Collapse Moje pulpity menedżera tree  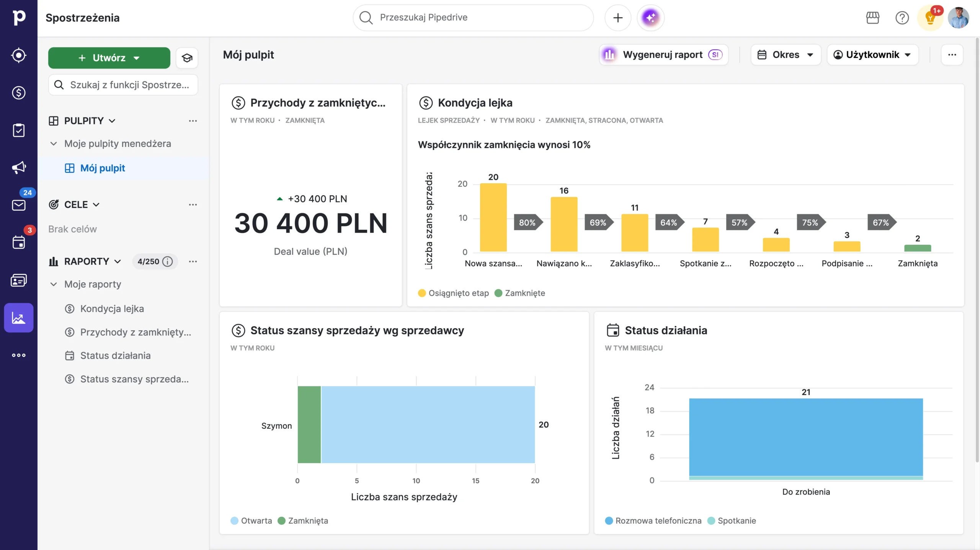coord(54,144)
